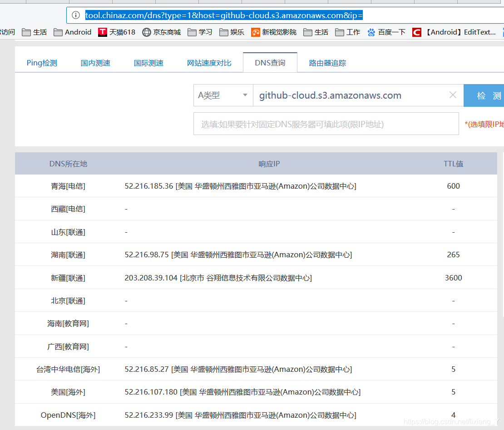The width and height of the screenshot is (504, 430).
Task: Open the 生活 bookmark folder beside 工作
Action: pyautogui.click(x=316, y=32)
